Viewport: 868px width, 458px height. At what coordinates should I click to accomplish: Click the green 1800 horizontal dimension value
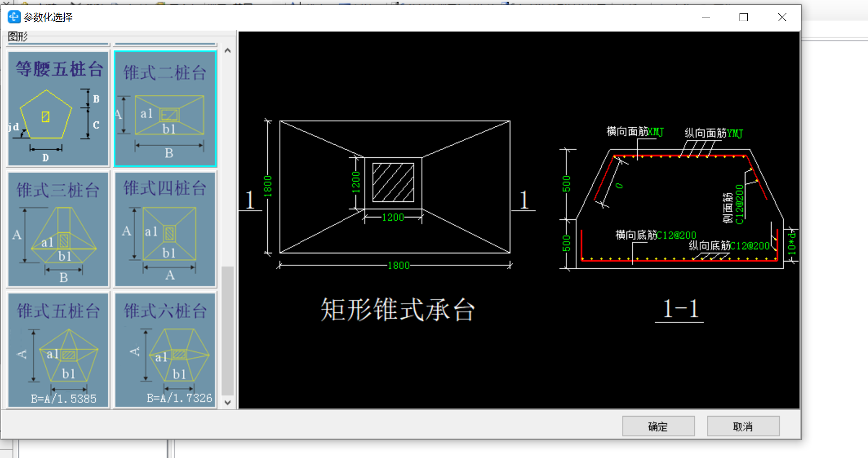[x=398, y=265]
